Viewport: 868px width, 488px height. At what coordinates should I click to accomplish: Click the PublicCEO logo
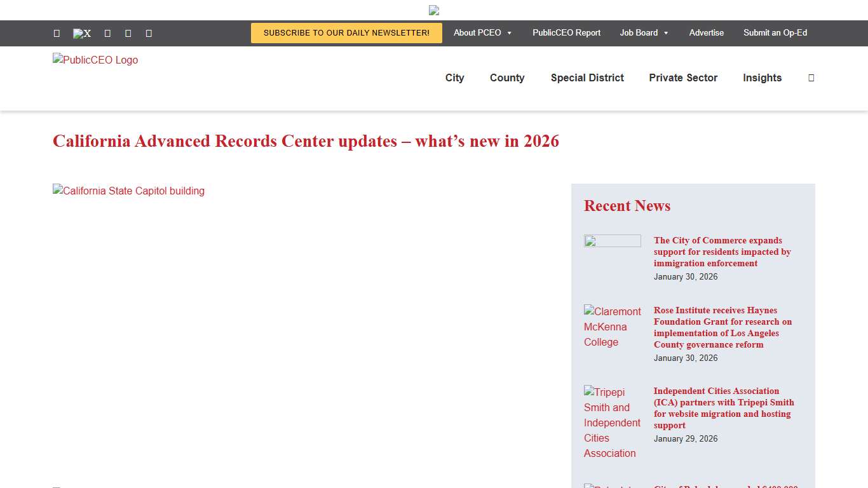point(95,60)
